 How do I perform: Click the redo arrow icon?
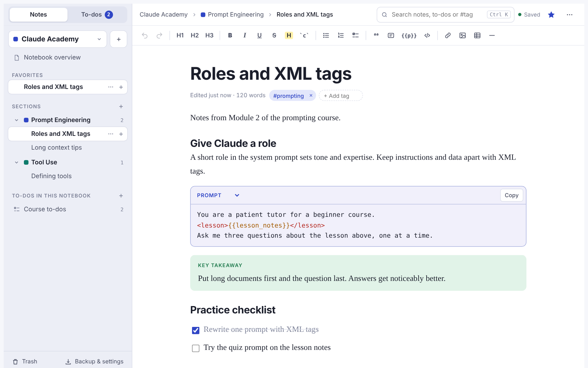click(159, 36)
